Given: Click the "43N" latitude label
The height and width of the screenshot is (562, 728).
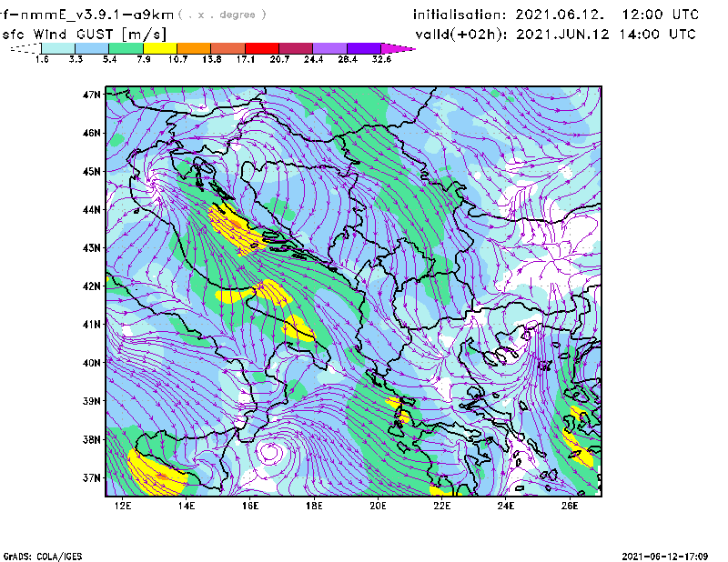Looking at the screenshot, I should tap(92, 248).
